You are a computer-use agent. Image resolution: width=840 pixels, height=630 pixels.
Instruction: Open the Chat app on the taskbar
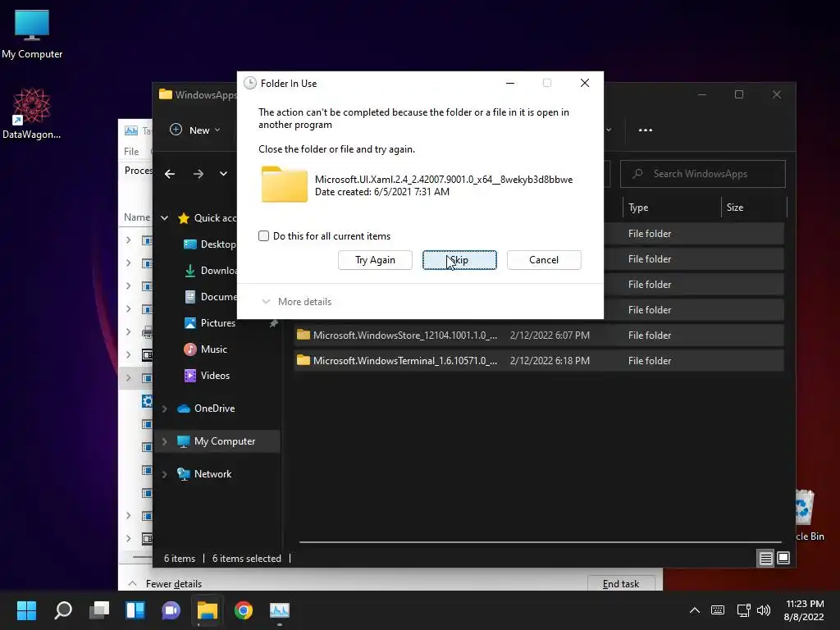pyautogui.click(x=171, y=610)
